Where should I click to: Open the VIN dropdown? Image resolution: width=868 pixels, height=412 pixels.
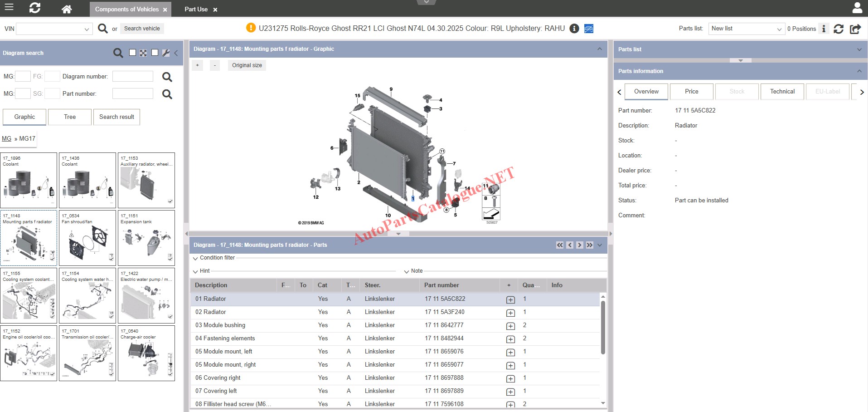click(x=86, y=29)
